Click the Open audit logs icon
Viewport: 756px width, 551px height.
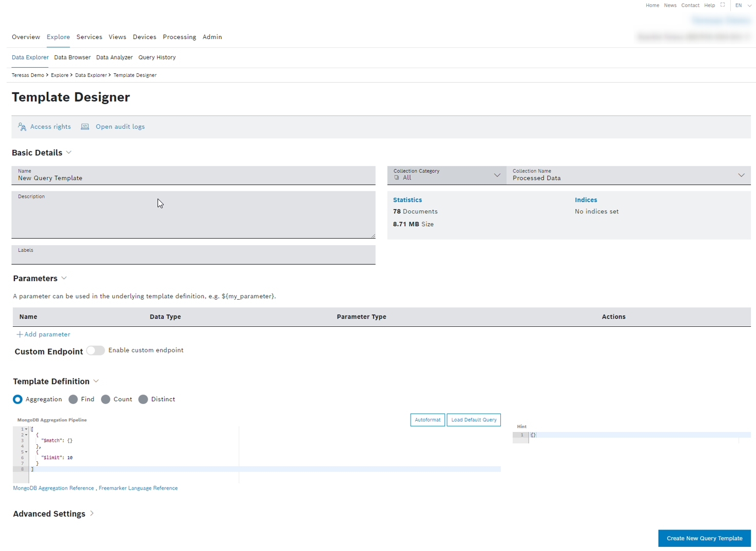85,127
